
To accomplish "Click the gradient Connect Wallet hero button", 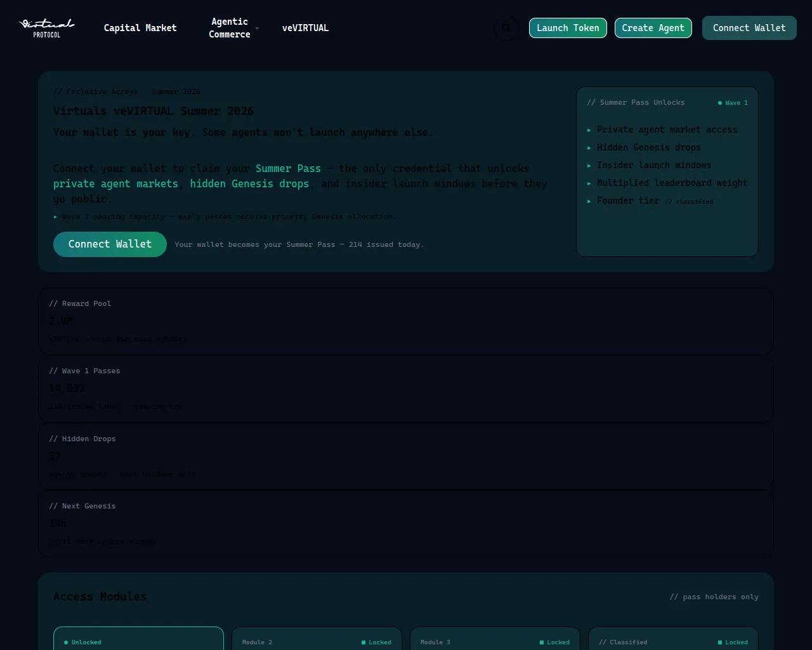I will point(110,244).
